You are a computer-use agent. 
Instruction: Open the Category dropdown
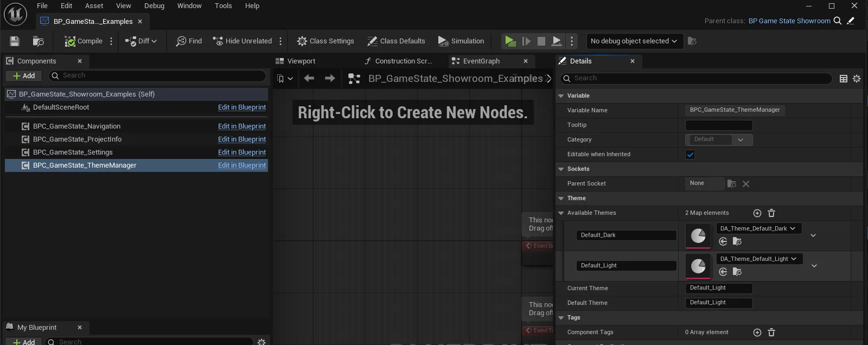719,140
